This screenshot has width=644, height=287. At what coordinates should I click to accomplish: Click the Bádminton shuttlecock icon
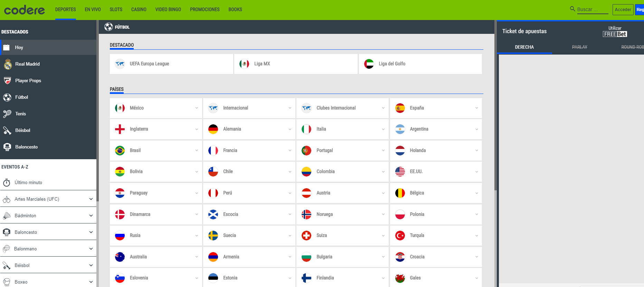point(7,216)
